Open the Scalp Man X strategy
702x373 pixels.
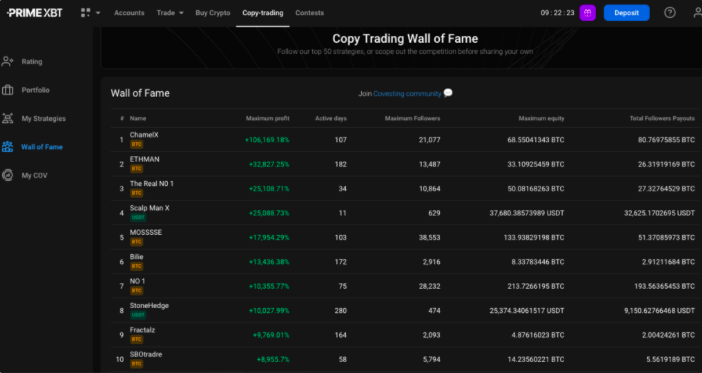pos(150,208)
